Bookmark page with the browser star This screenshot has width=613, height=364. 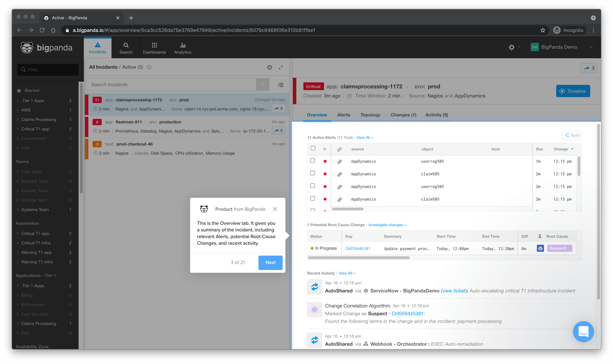[x=543, y=30]
